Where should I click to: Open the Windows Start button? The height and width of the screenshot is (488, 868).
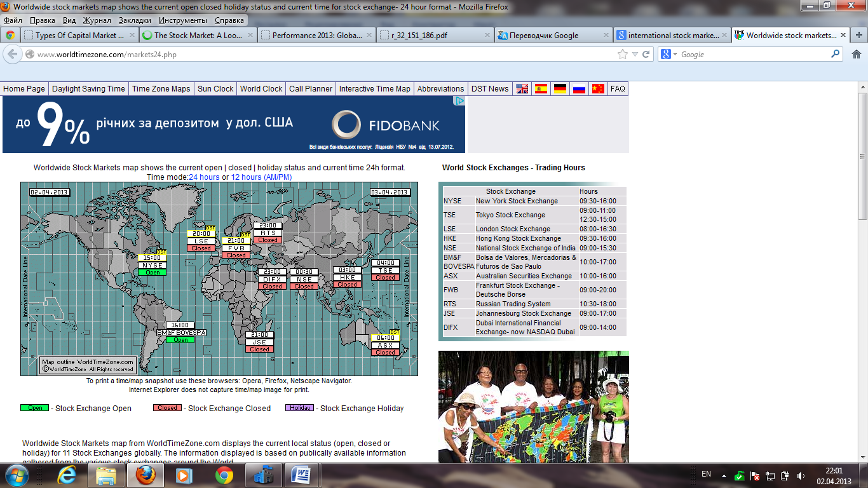tap(17, 475)
